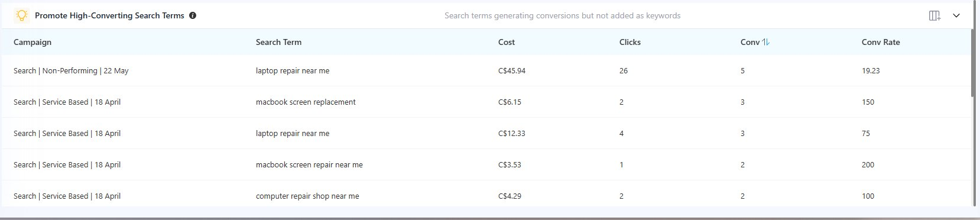The image size is (980, 220).
Task: Sort by the Cost column header
Action: pos(507,42)
